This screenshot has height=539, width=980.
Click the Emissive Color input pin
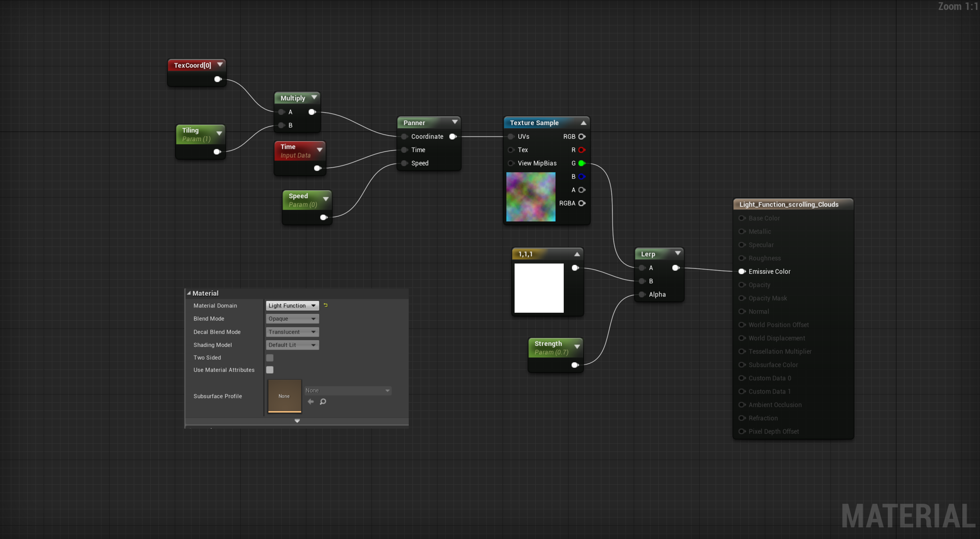(742, 271)
